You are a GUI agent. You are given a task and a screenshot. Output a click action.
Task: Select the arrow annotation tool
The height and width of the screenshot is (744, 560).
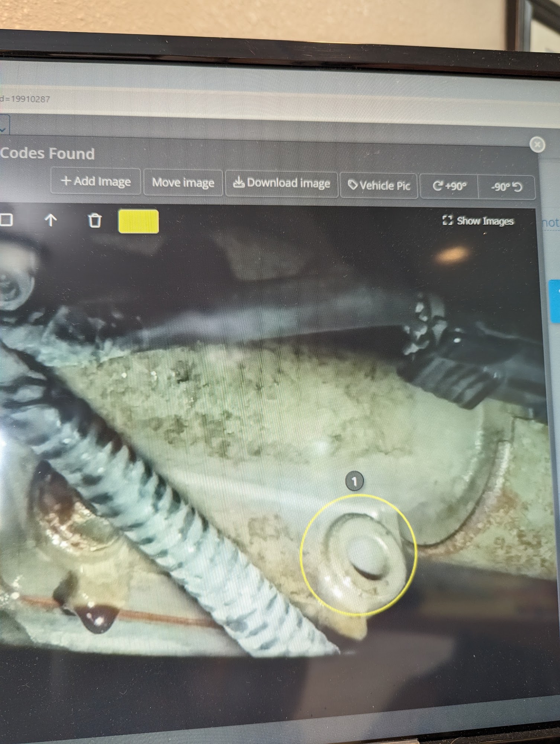(x=51, y=220)
